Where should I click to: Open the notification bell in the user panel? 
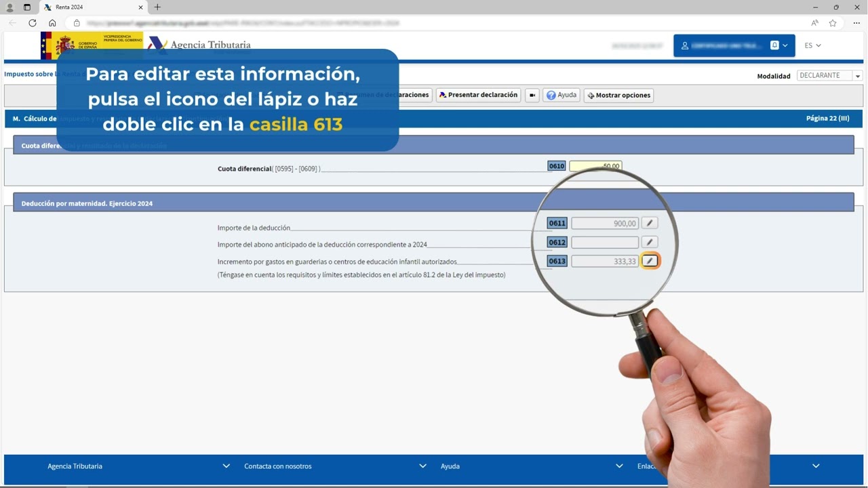(774, 45)
